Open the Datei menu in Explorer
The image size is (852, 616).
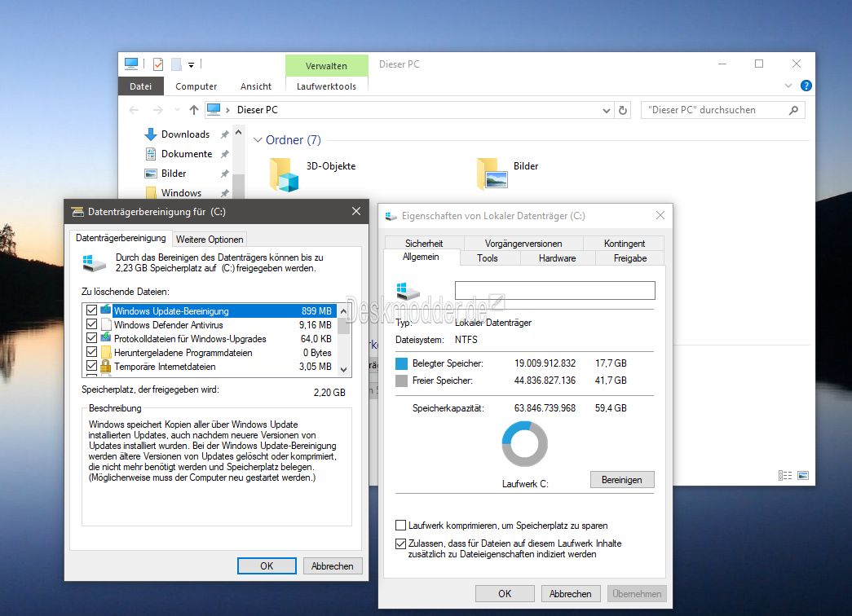tap(141, 86)
